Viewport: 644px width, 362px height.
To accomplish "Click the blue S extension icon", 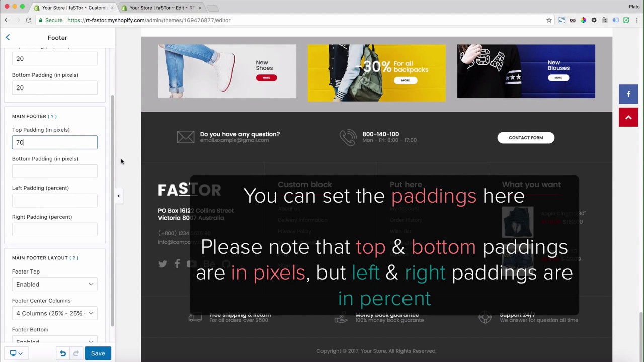I will 561,20.
